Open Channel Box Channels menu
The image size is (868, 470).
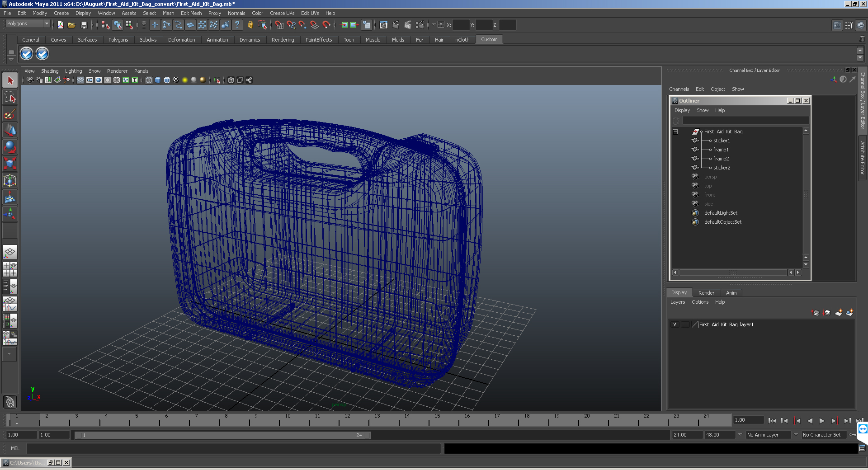click(679, 89)
